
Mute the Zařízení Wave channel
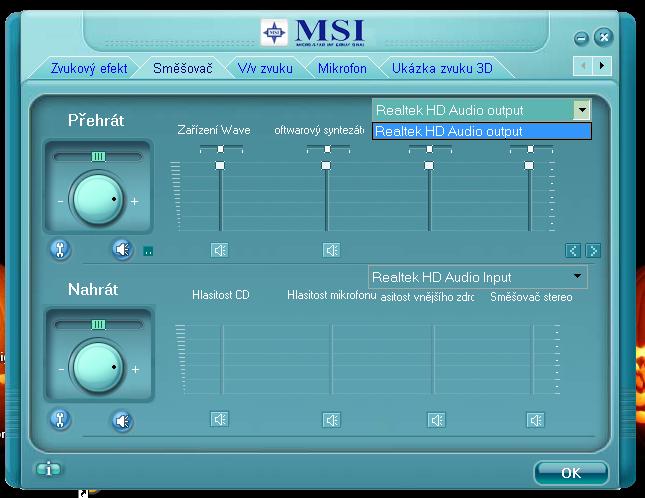click(219, 250)
